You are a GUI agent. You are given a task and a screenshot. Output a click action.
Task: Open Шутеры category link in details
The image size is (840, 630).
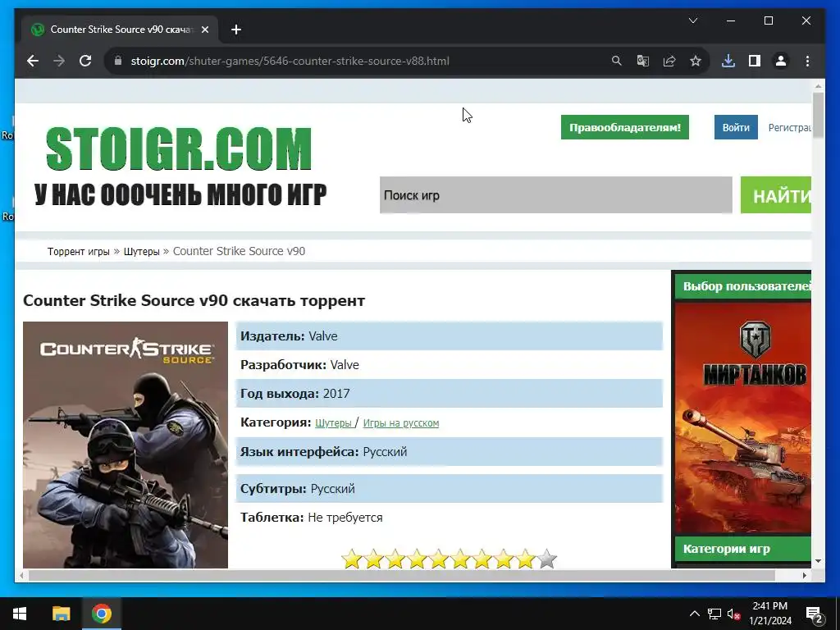pyautogui.click(x=333, y=423)
